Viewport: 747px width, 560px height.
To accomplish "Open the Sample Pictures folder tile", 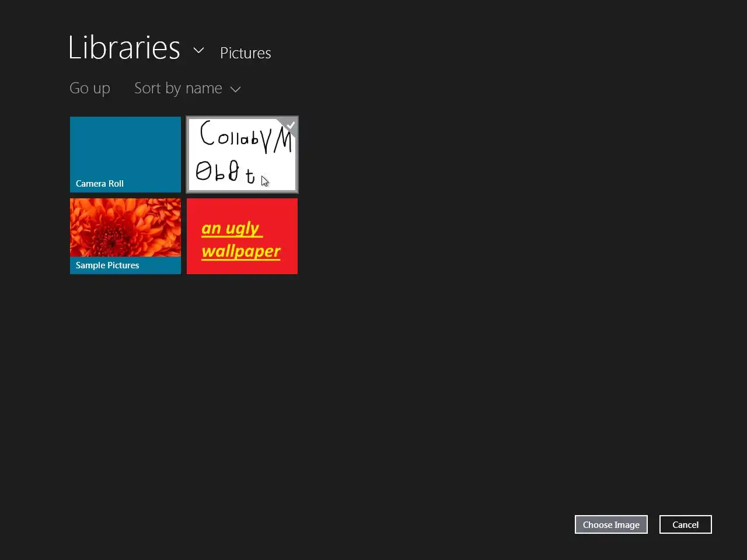I will (125, 236).
